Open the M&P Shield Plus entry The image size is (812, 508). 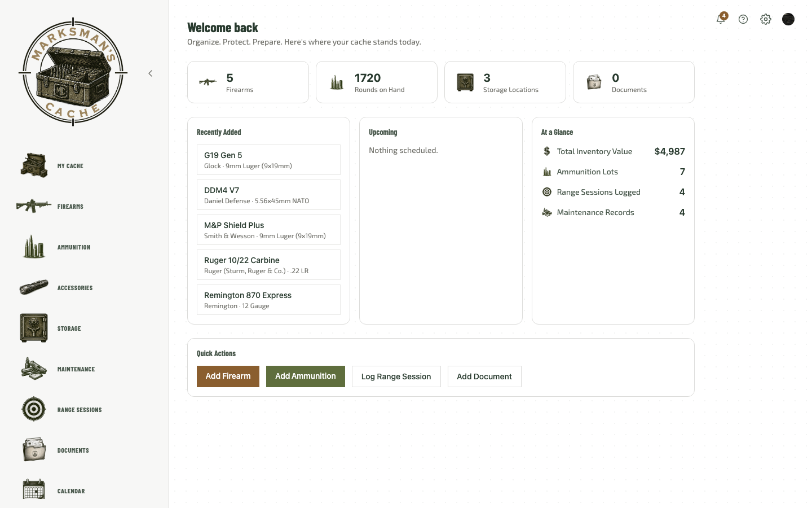tap(268, 230)
